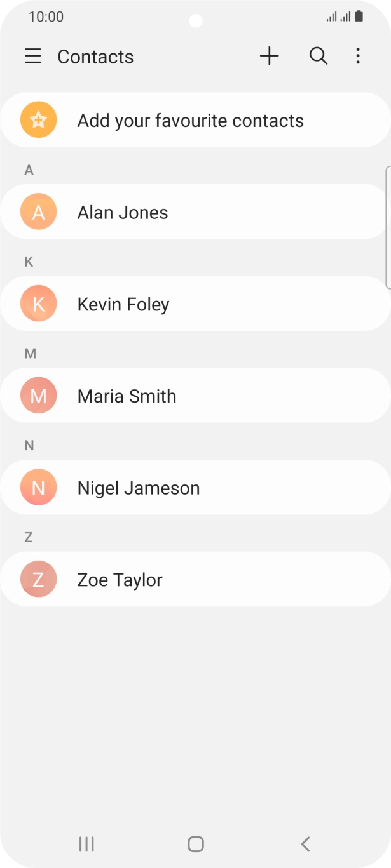391x868 pixels.
Task: Tap Nigel Jameson's avatar circle
Action: (x=38, y=487)
